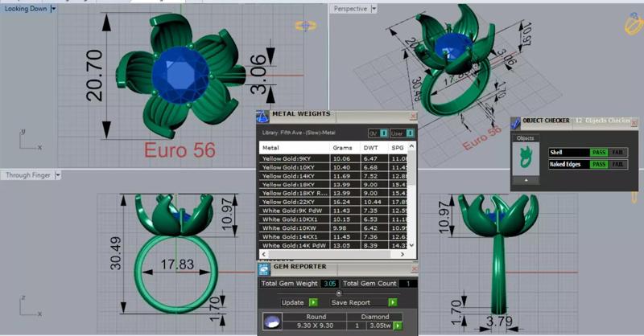Select the White Gold:14KX1 row
This screenshot has height=336, width=644.
coord(333,236)
